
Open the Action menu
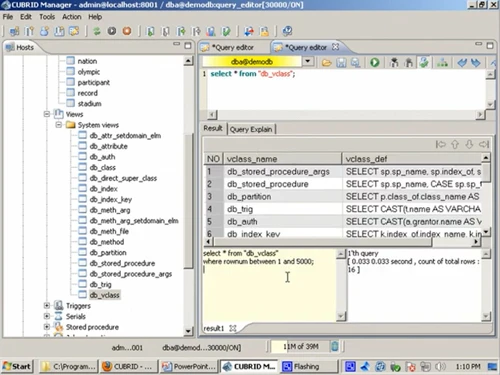(71, 17)
